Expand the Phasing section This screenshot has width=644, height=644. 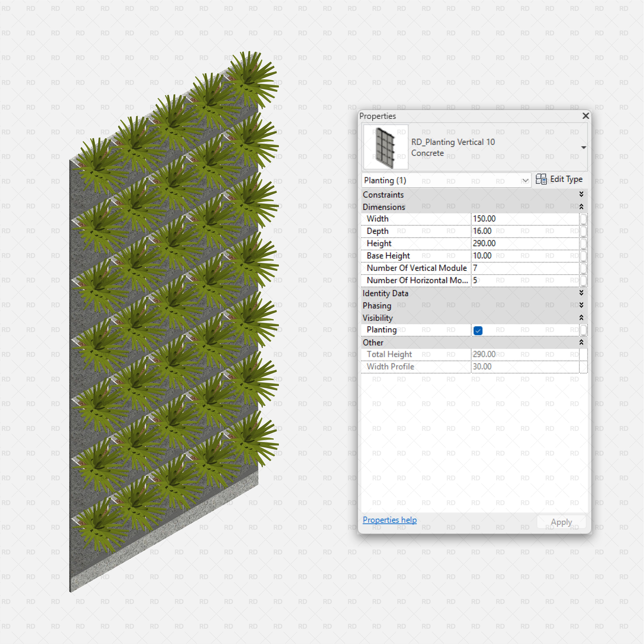click(581, 305)
